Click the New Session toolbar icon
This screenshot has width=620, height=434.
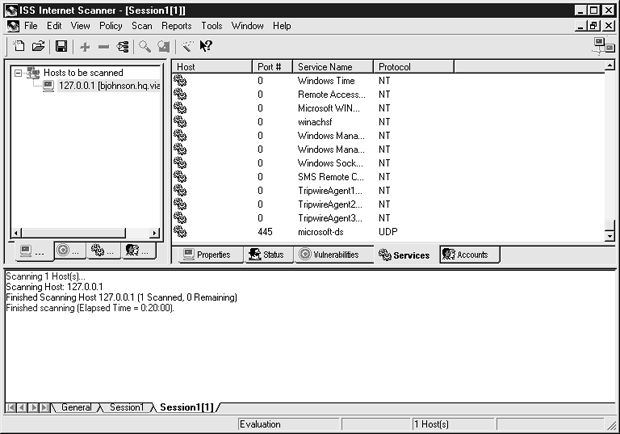pyautogui.click(x=19, y=46)
